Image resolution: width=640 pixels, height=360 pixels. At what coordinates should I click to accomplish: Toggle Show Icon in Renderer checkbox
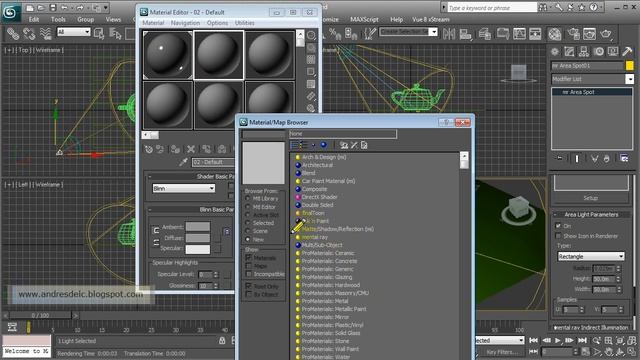point(558,236)
